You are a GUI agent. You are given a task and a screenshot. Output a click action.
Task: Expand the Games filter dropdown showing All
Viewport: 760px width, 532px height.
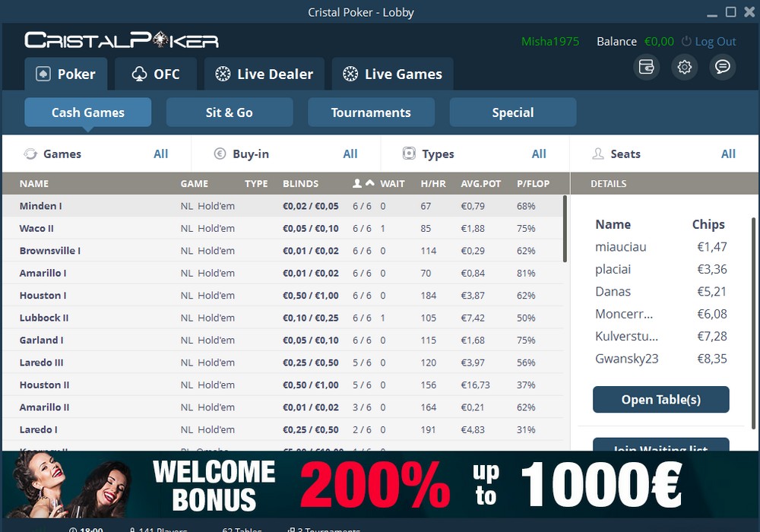(160, 154)
